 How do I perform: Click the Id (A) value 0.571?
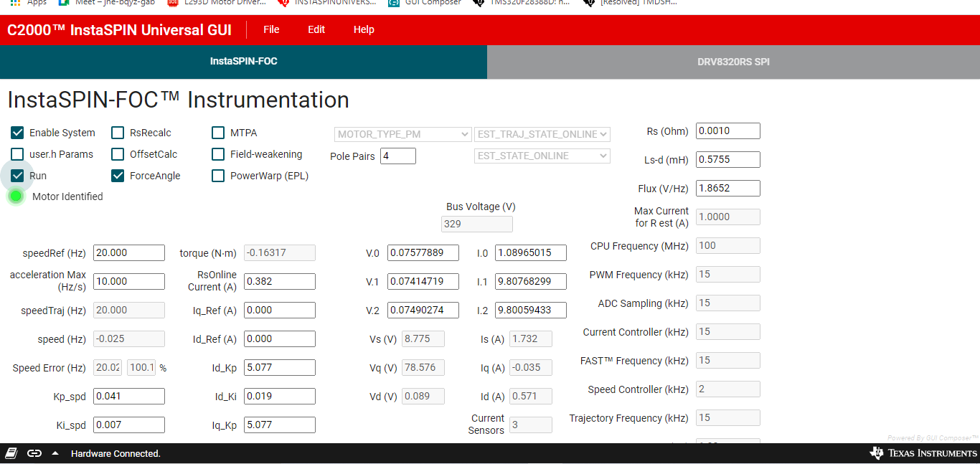531,396
